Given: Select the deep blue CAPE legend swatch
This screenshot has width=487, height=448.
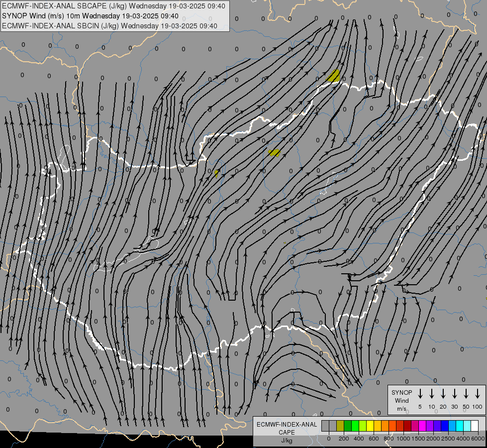Looking at the screenshot, I should (444, 426).
